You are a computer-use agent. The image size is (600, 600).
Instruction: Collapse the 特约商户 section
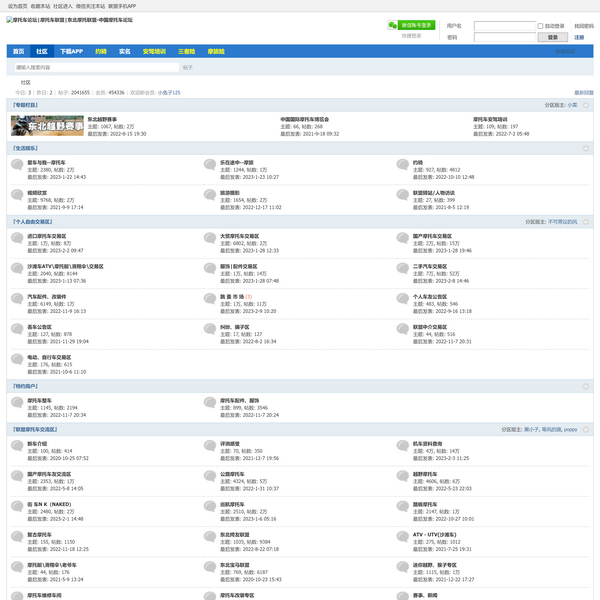(586, 385)
